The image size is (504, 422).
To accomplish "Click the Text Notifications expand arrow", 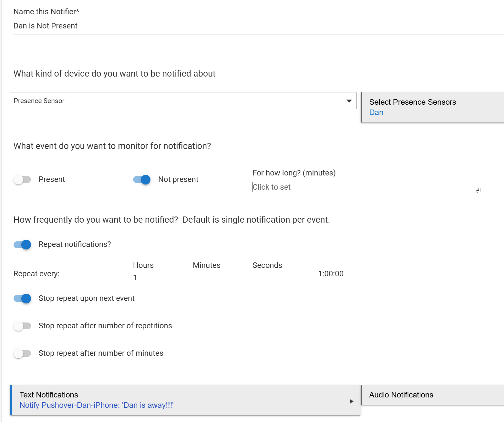I will click(x=352, y=401).
